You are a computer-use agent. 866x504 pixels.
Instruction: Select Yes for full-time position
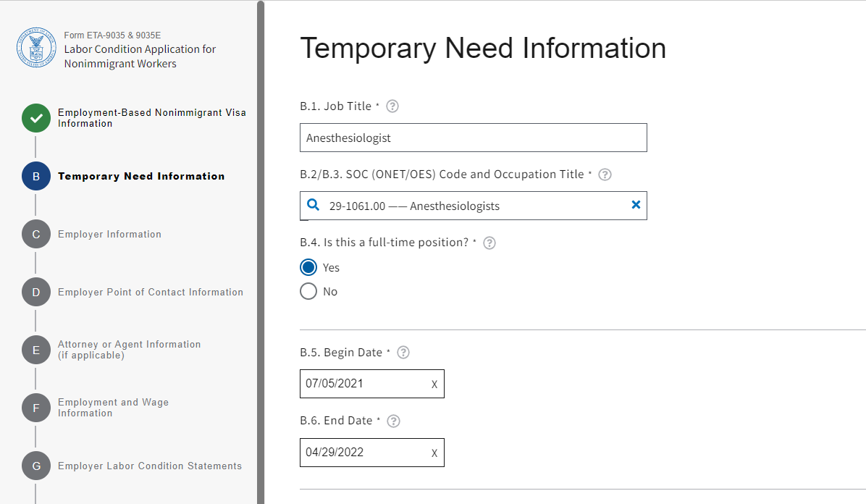click(x=308, y=267)
